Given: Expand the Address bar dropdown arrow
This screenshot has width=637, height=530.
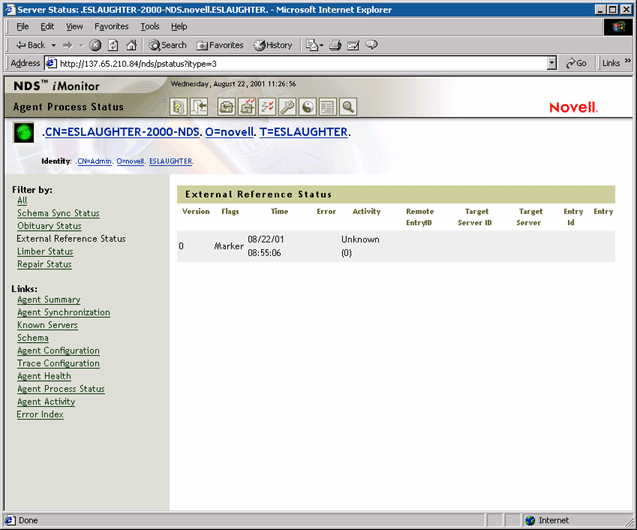Looking at the screenshot, I should (552, 63).
